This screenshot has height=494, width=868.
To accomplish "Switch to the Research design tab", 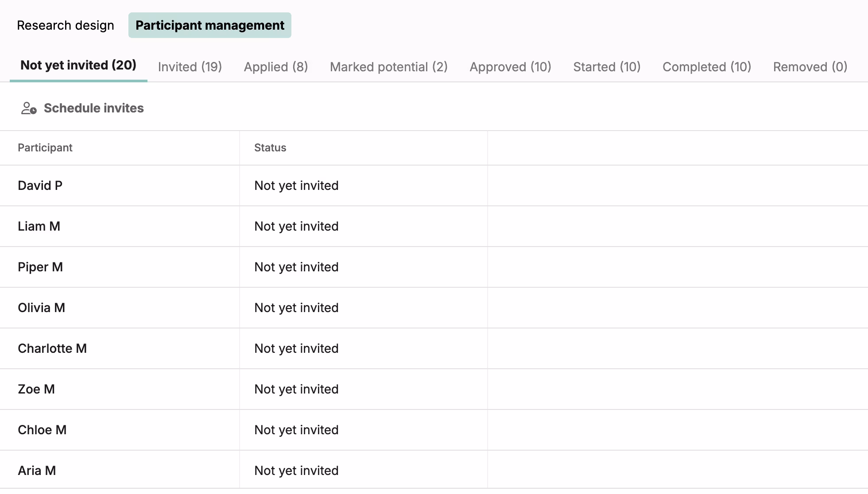I will (x=66, y=25).
